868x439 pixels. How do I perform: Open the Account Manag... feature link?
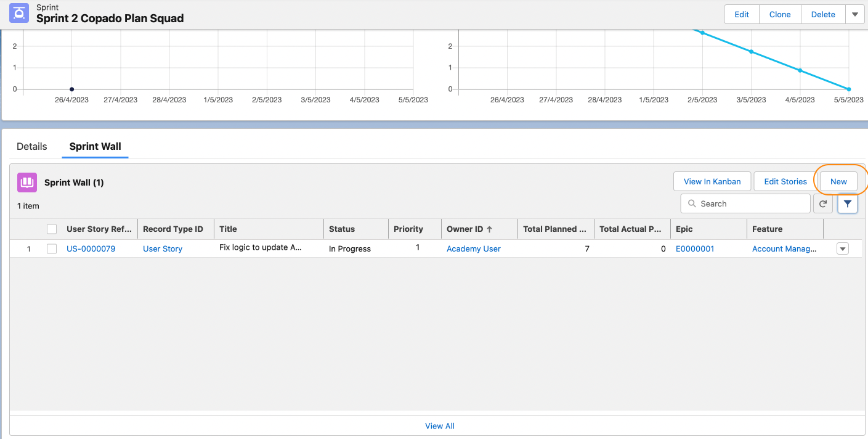pos(785,248)
